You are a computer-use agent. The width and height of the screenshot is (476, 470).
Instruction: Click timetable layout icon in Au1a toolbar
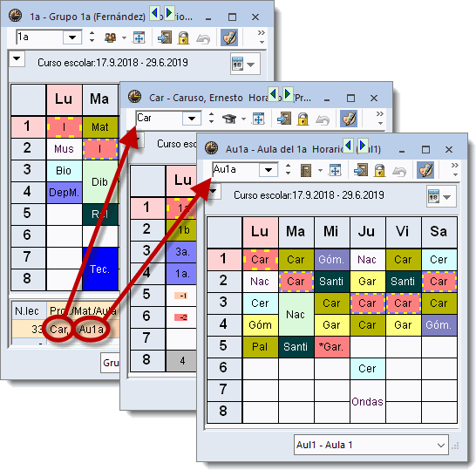tap(335, 170)
